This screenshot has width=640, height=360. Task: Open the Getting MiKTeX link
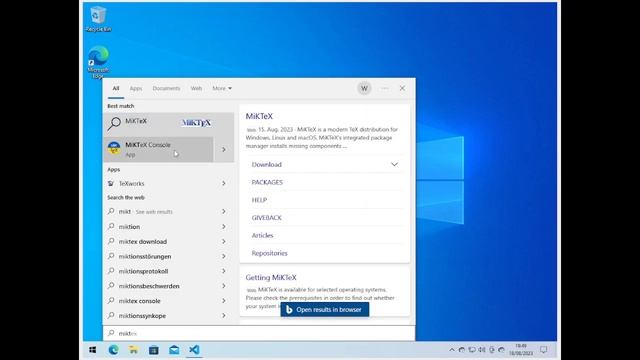271,278
